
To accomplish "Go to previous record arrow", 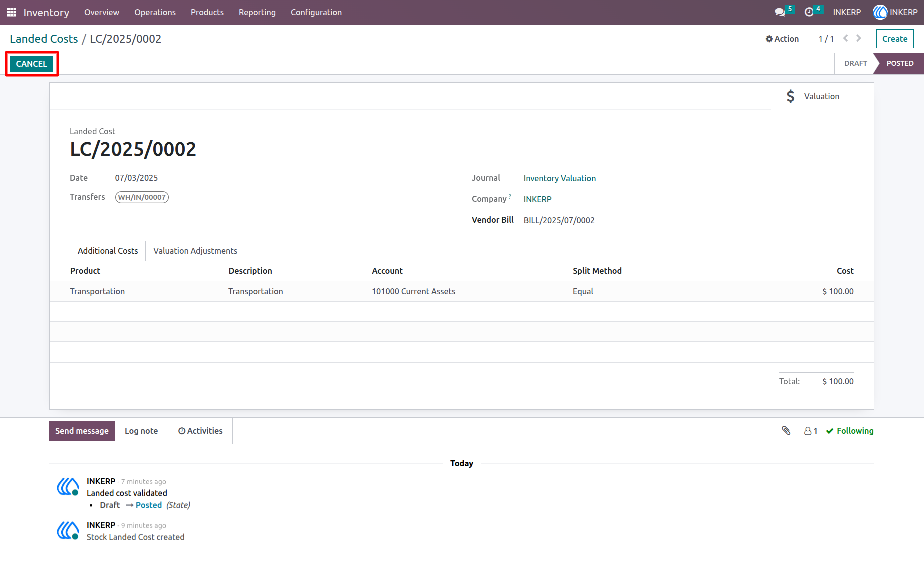I will coord(845,38).
